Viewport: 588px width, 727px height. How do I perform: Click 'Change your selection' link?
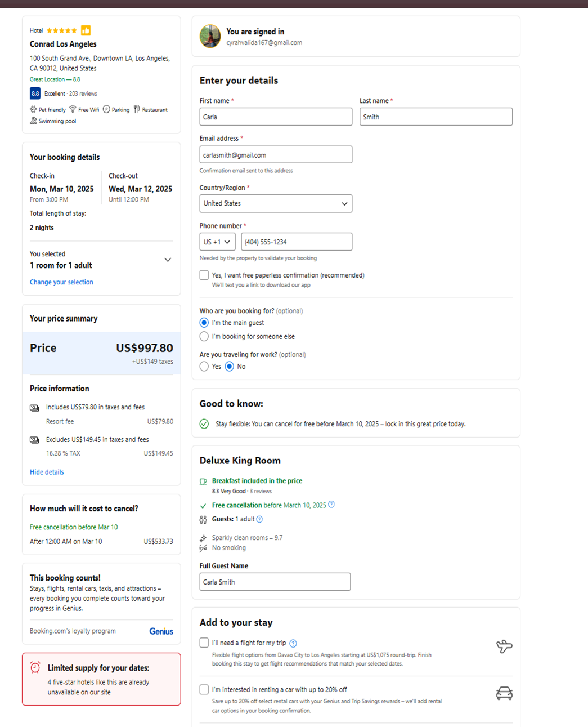tap(61, 282)
